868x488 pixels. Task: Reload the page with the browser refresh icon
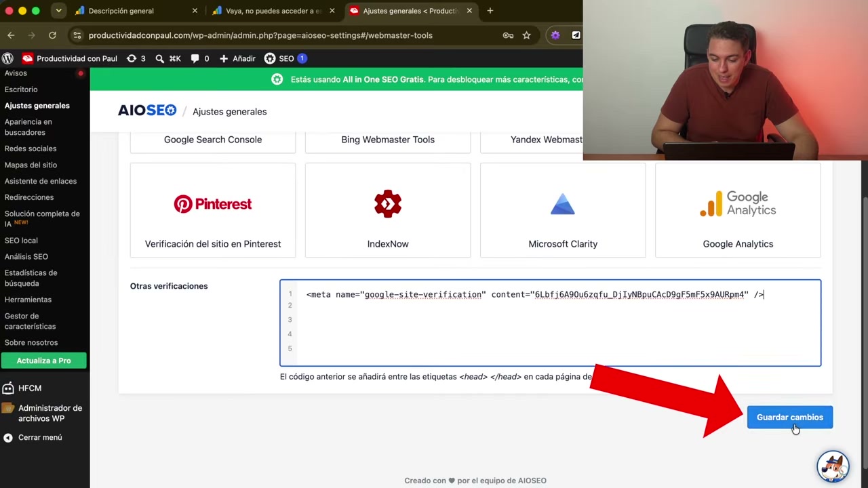pos(52,35)
